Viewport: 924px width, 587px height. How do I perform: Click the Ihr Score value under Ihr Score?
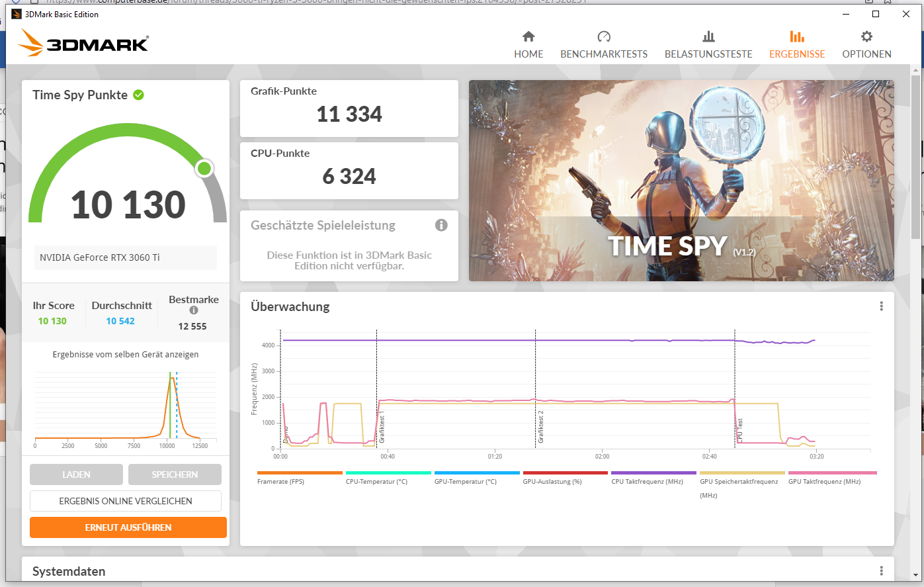pyautogui.click(x=52, y=321)
